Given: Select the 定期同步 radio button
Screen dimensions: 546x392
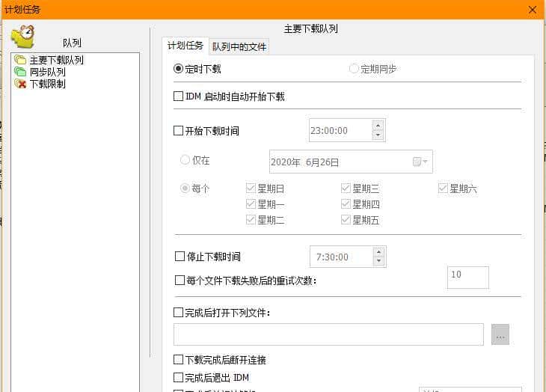Looking at the screenshot, I should pos(354,69).
